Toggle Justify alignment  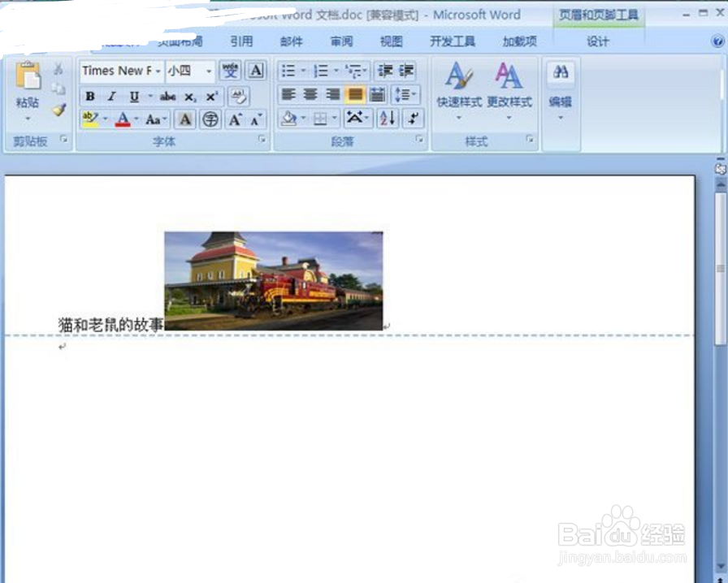coord(355,95)
